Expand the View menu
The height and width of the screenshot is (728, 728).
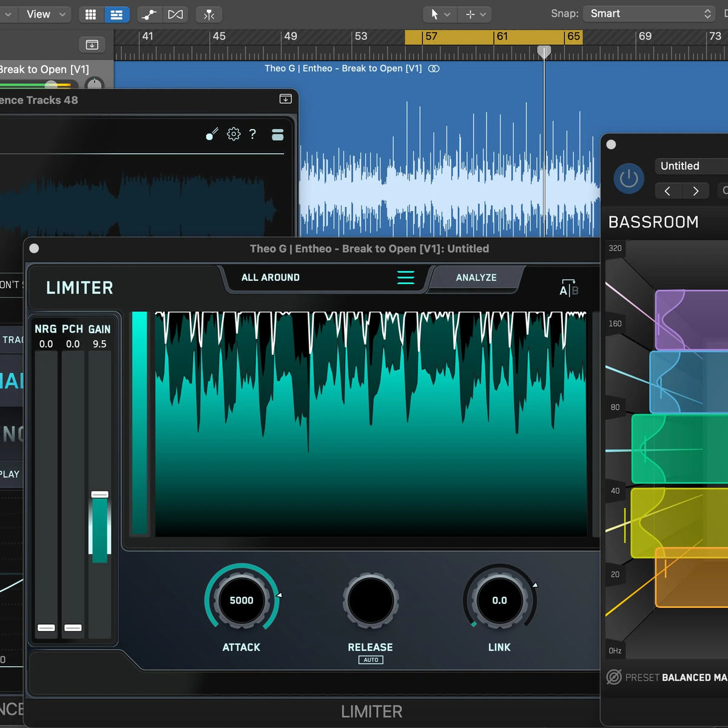click(45, 14)
